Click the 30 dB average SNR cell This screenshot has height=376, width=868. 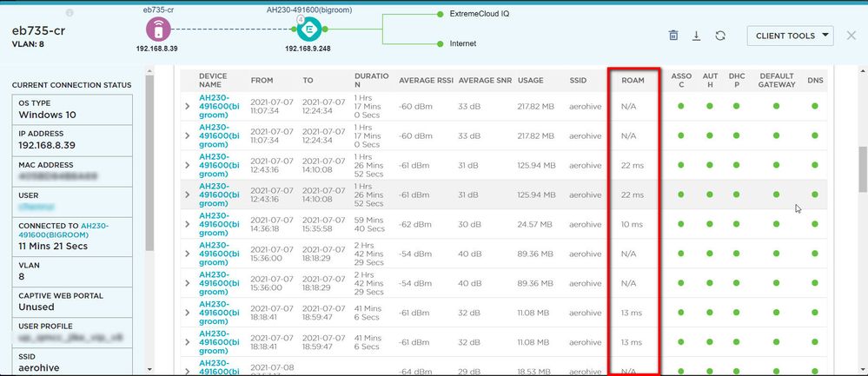coord(469,224)
